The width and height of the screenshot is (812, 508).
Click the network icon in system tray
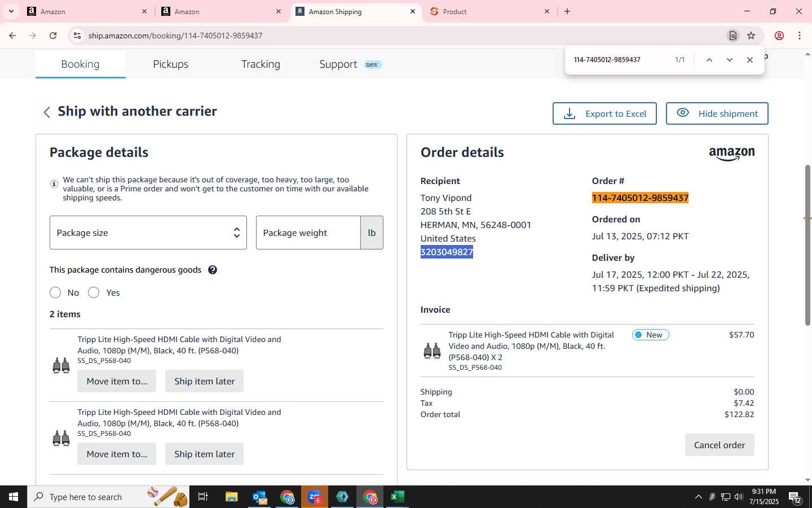[726, 497]
